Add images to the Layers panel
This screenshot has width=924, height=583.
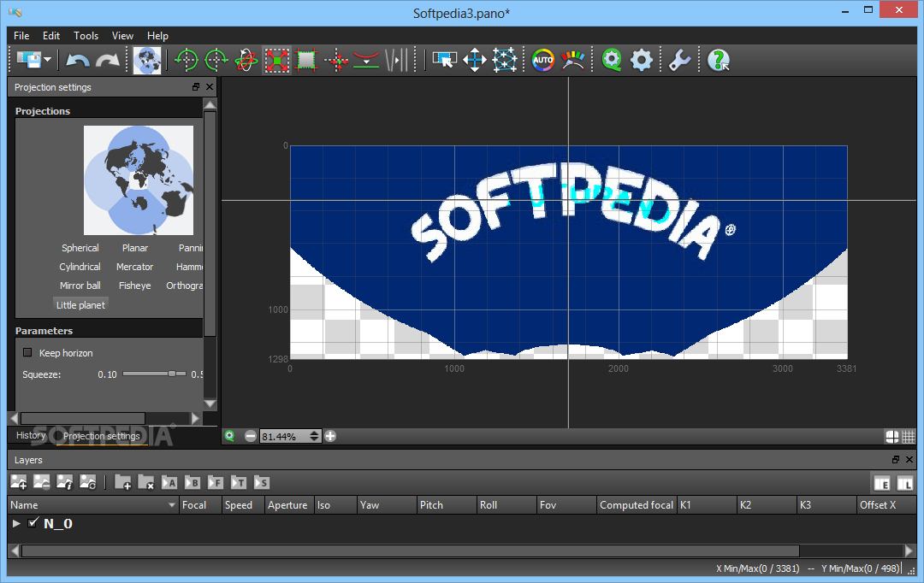click(x=18, y=482)
